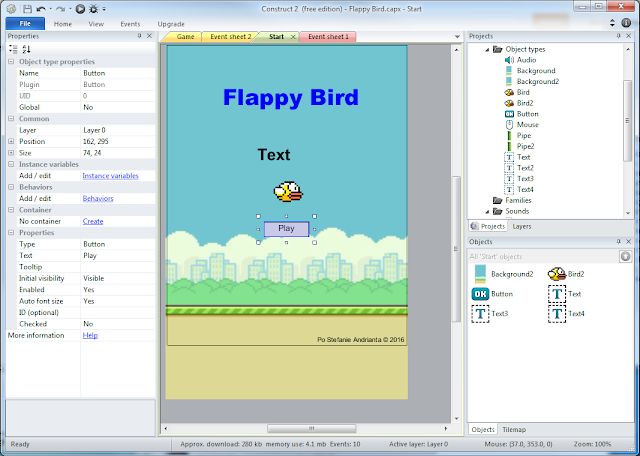The image size is (640, 456).
Task: Open the Behaviors link
Action: pyautogui.click(x=98, y=199)
